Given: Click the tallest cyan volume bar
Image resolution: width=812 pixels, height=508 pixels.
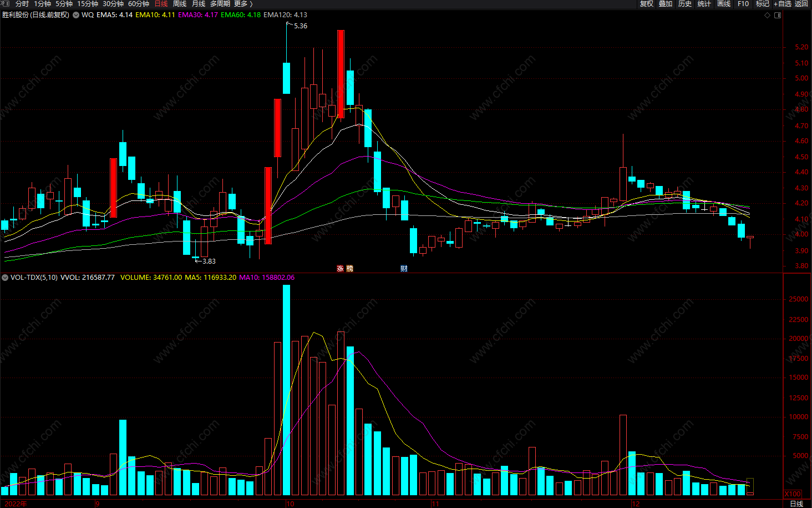Looking at the screenshot, I should 287,390.
